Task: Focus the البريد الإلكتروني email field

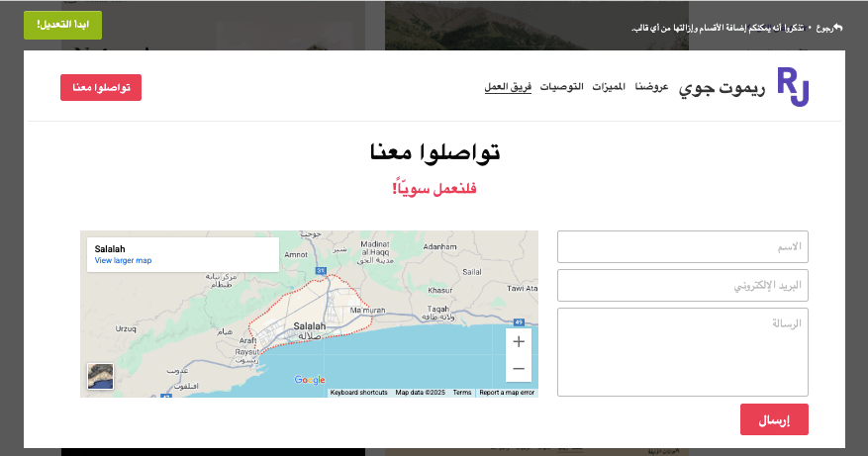Action: click(683, 286)
